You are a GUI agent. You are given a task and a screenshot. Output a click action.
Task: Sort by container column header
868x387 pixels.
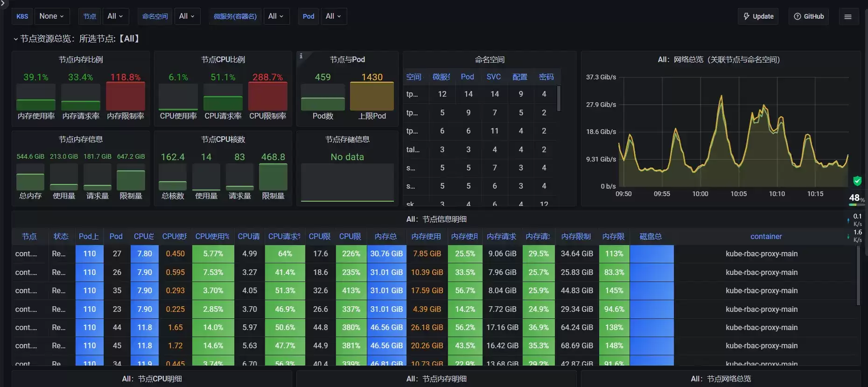tap(766, 237)
